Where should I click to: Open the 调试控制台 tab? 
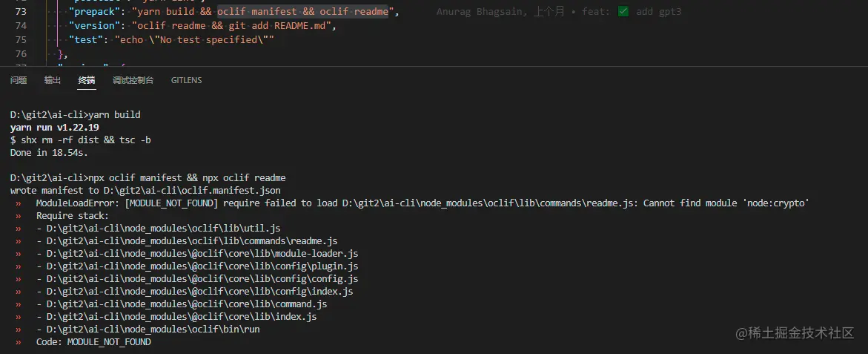click(x=133, y=80)
